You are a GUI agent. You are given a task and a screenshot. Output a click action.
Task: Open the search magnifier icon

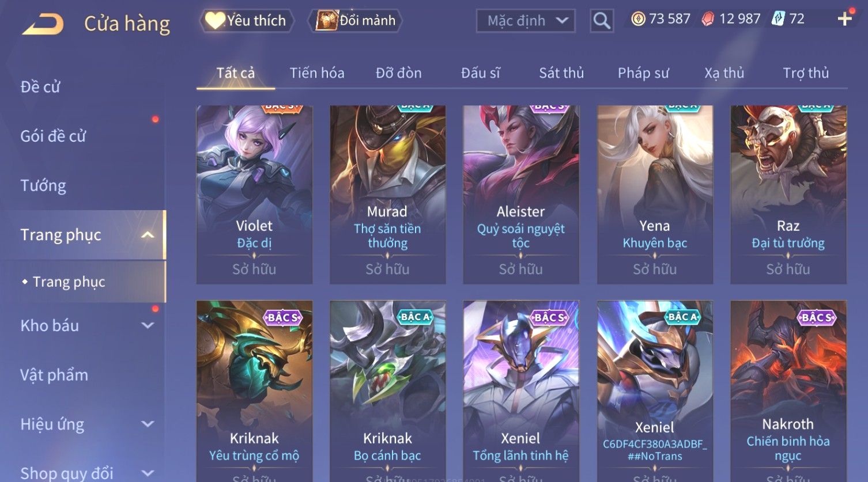click(x=602, y=21)
